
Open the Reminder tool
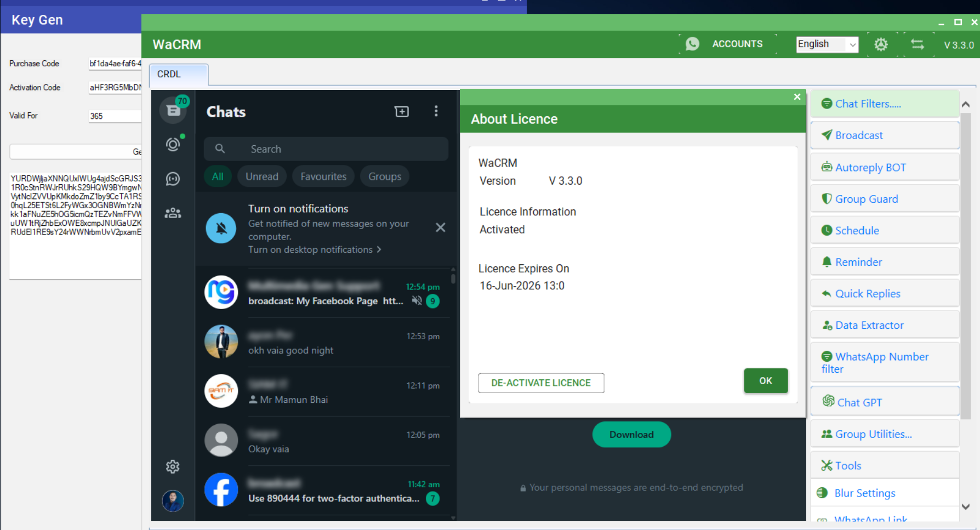point(885,261)
